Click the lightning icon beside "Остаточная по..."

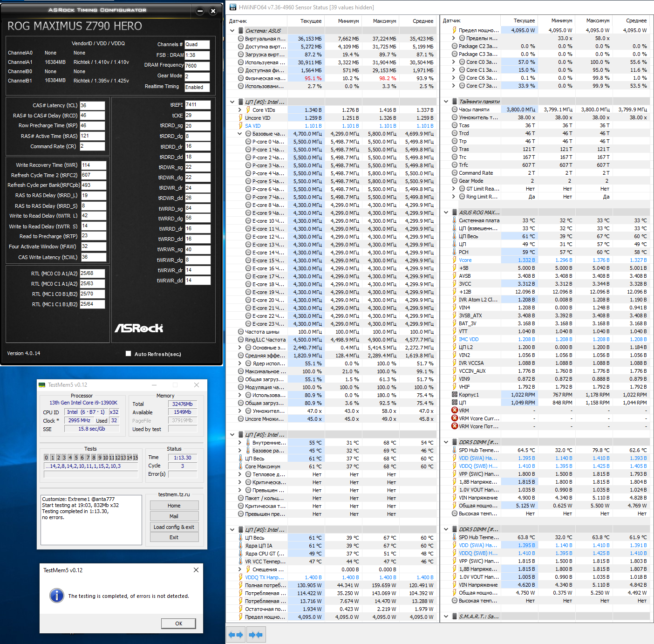pyautogui.click(x=241, y=609)
